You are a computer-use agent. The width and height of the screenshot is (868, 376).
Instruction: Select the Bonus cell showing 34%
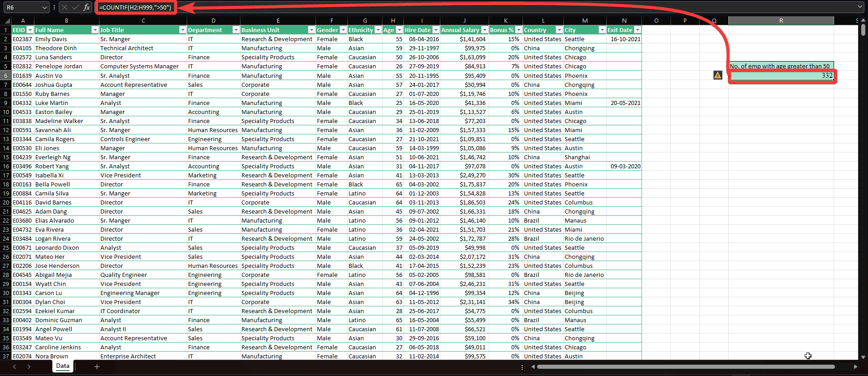[x=505, y=302]
